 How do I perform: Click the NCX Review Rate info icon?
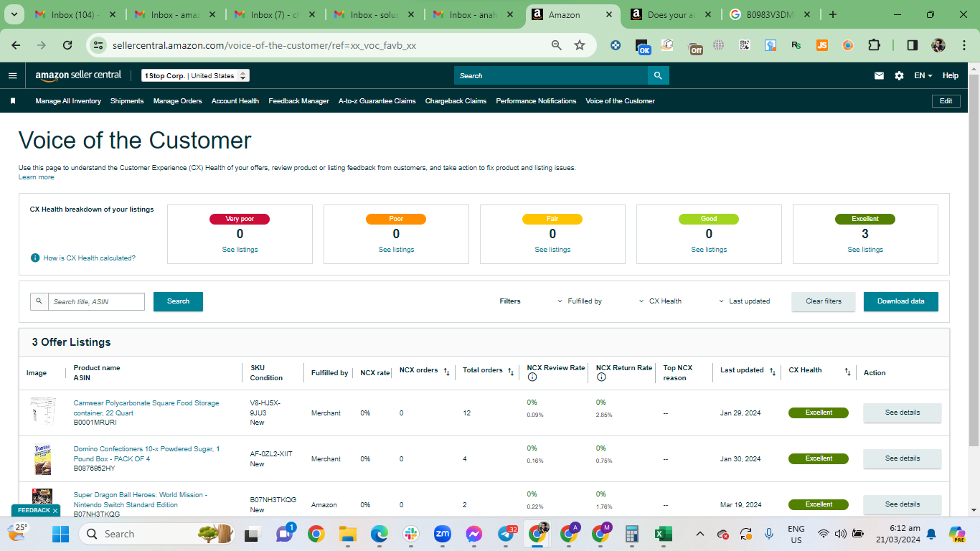click(532, 377)
